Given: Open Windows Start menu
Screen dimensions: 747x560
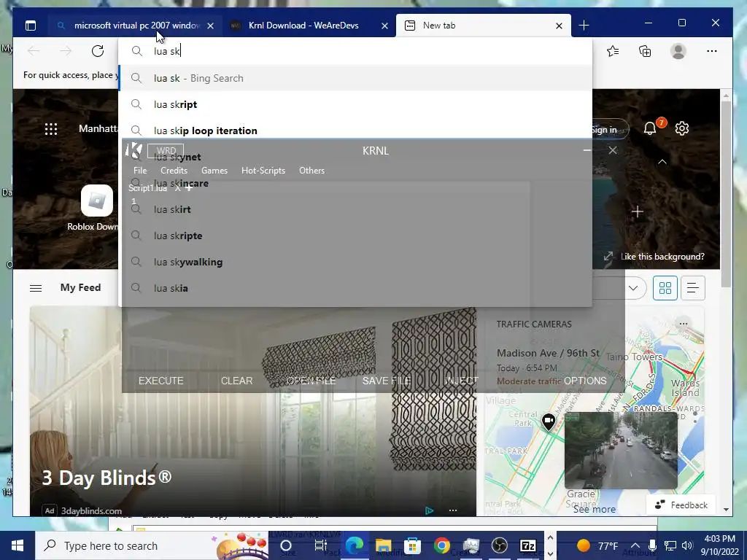Looking at the screenshot, I should 18,545.
